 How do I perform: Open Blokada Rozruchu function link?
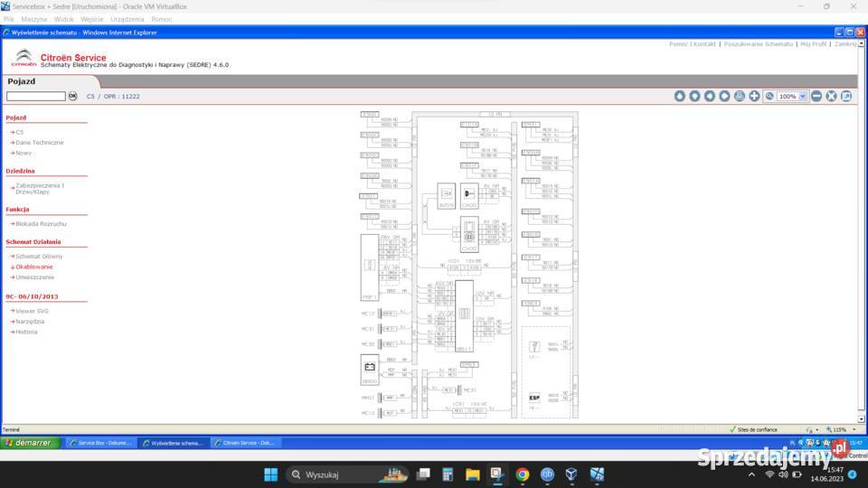tap(41, 223)
